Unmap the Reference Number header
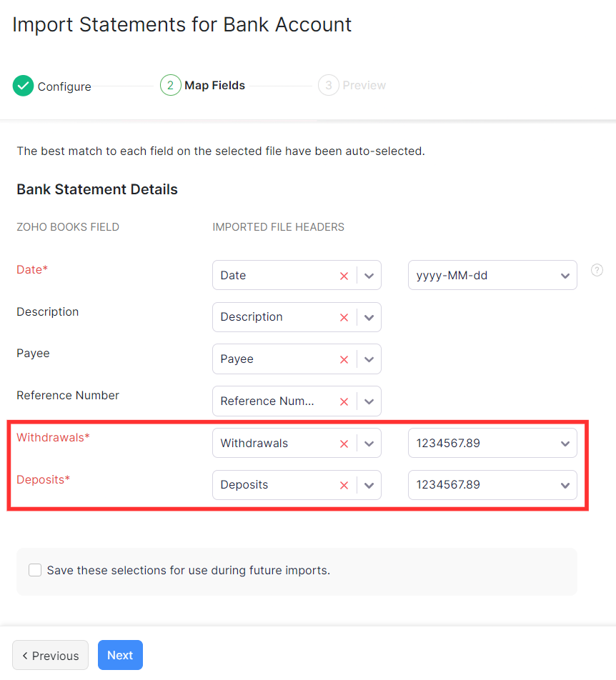 (x=344, y=401)
